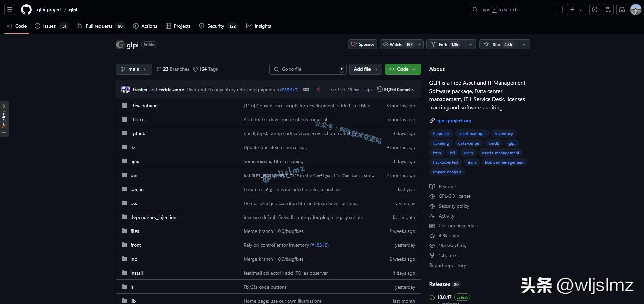Image resolution: width=644 pixels, height=304 pixels.
Task: Open the main branch selector dropdown
Action: click(134, 69)
